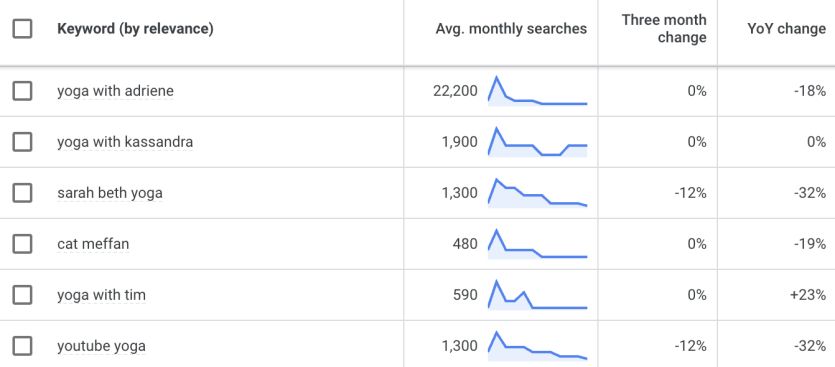Click the cat meffan keyword
The height and width of the screenshot is (367, 835).
pos(93,244)
